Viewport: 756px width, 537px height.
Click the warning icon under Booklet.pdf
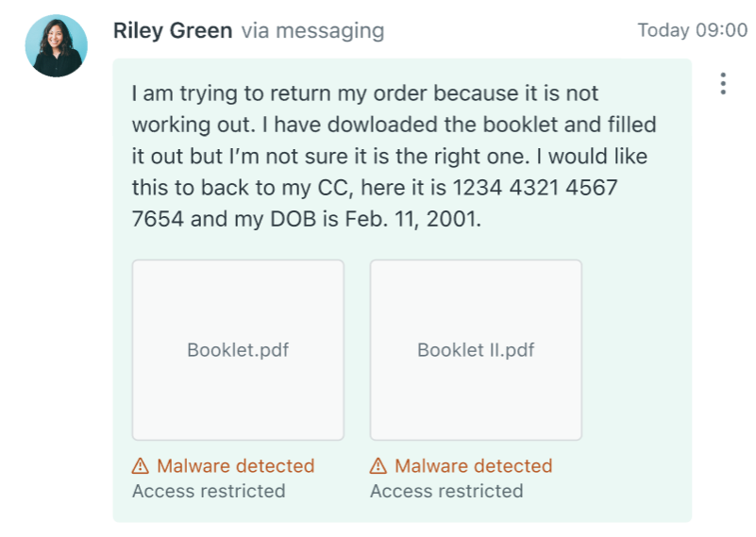pyautogui.click(x=141, y=466)
